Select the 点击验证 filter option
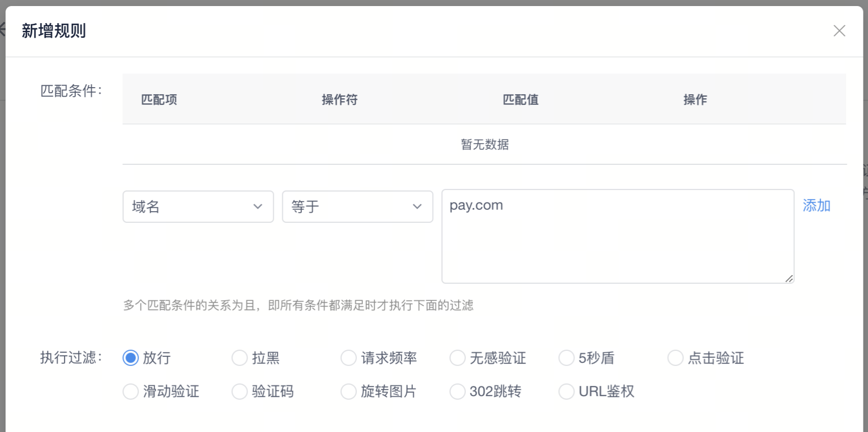Viewport: 868px width, 432px height. click(x=675, y=358)
